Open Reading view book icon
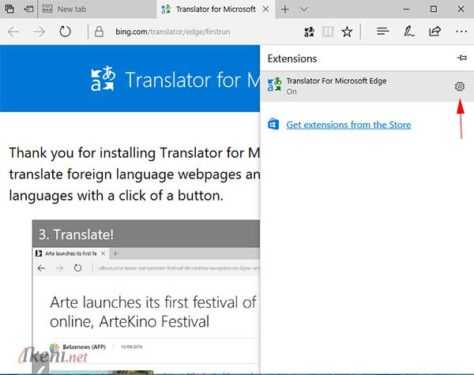The image size is (474, 375). pyautogui.click(x=328, y=32)
